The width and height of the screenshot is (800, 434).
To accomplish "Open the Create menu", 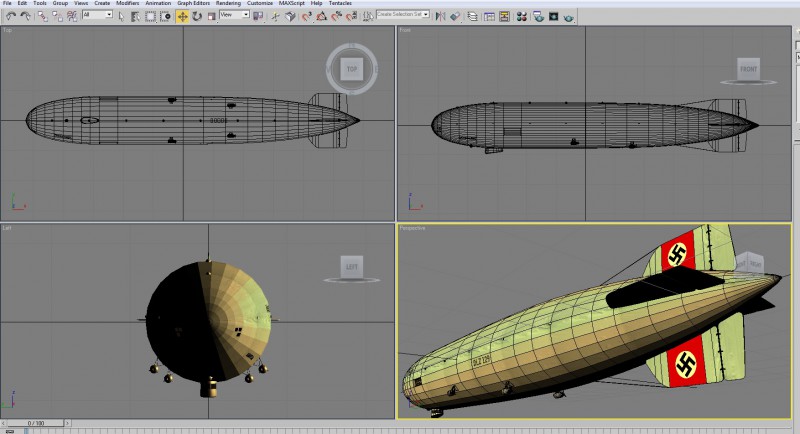I will (102, 3).
